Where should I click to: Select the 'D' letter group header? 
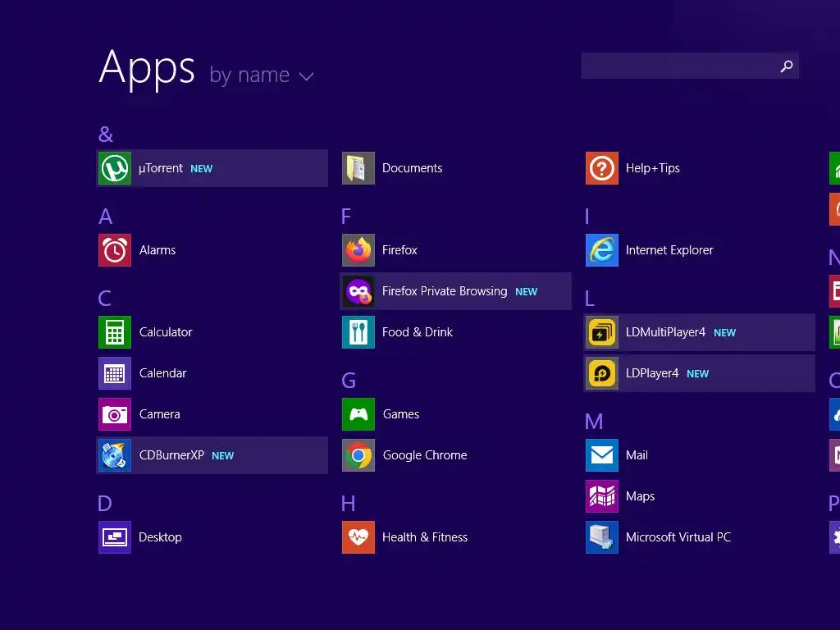tap(105, 504)
